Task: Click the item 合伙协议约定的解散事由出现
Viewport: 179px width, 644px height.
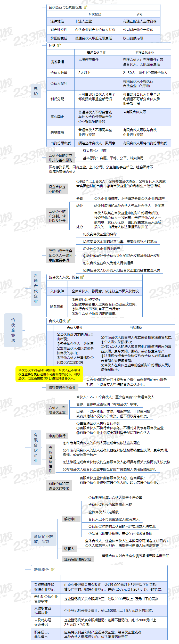Action: tap(110, 505)
